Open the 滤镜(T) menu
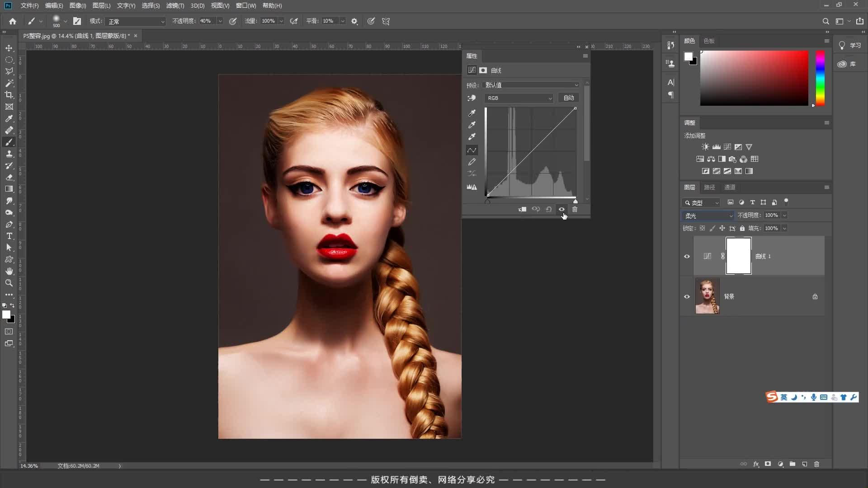Viewport: 868px width, 488px height. (x=175, y=5)
